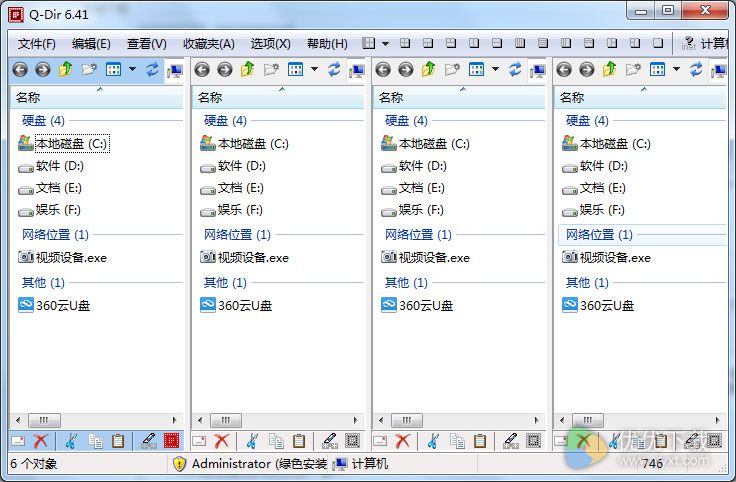
Task: Click the red delete X in second pane
Action: point(222,441)
